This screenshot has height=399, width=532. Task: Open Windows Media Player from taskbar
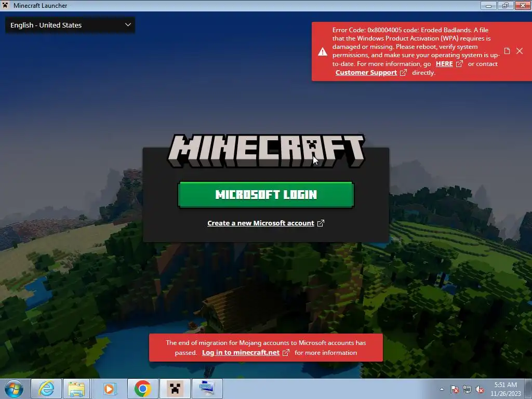[x=109, y=389]
